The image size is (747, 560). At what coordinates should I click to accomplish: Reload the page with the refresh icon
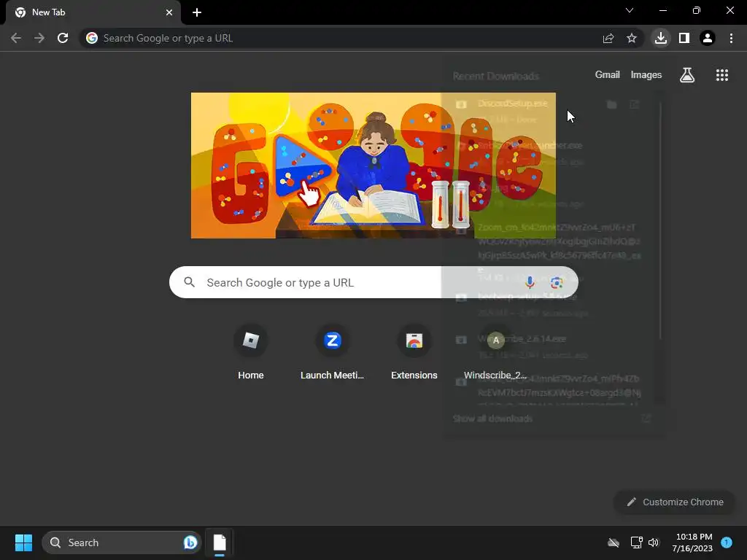(x=63, y=38)
